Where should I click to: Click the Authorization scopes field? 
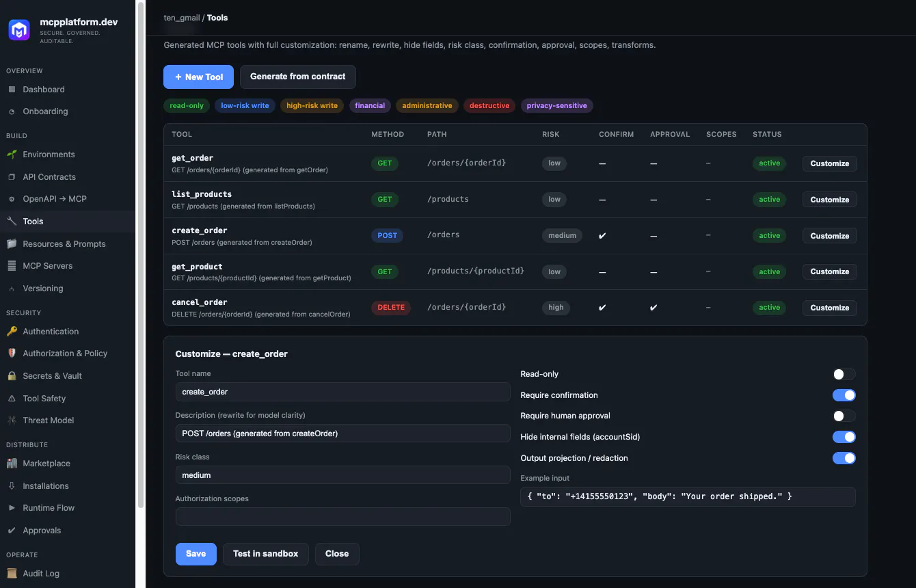[342, 516]
